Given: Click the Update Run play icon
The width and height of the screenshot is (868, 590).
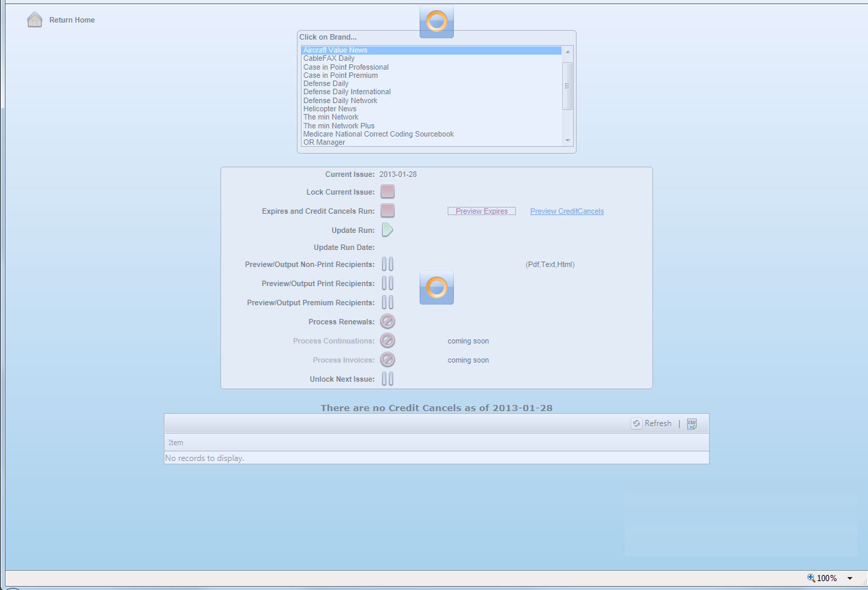Looking at the screenshot, I should coord(388,230).
